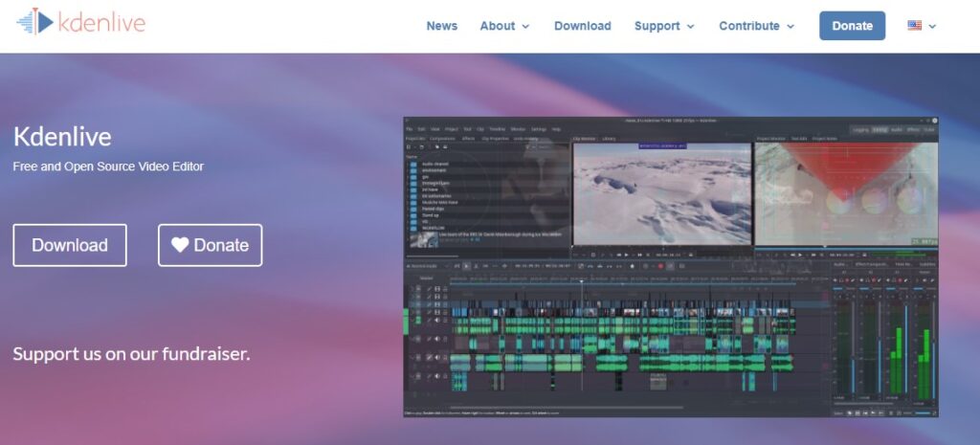Open the Kdenlive editor screenshot image
The image size is (980, 445).
(x=671, y=267)
